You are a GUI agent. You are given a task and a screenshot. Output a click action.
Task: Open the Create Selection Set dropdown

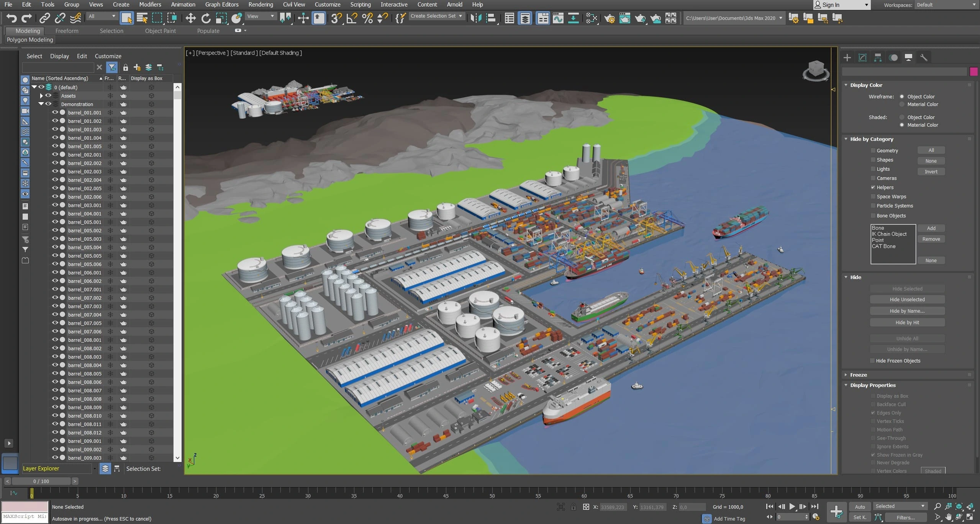436,16
